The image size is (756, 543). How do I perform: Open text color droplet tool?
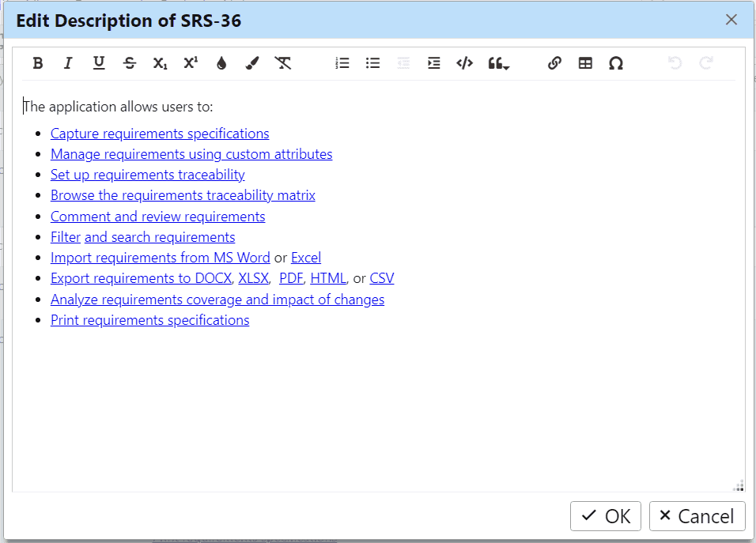coord(221,63)
